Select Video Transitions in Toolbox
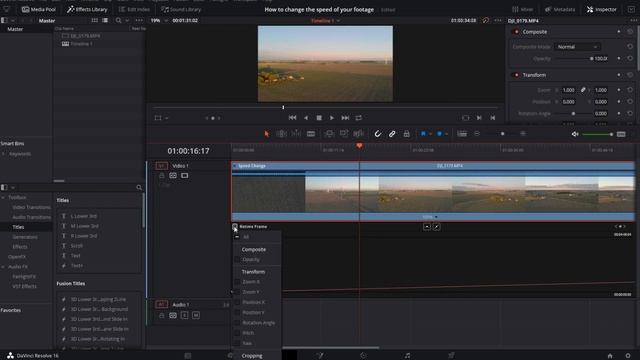The height and width of the screenshot is (360, 640). [x=31, y=207]
